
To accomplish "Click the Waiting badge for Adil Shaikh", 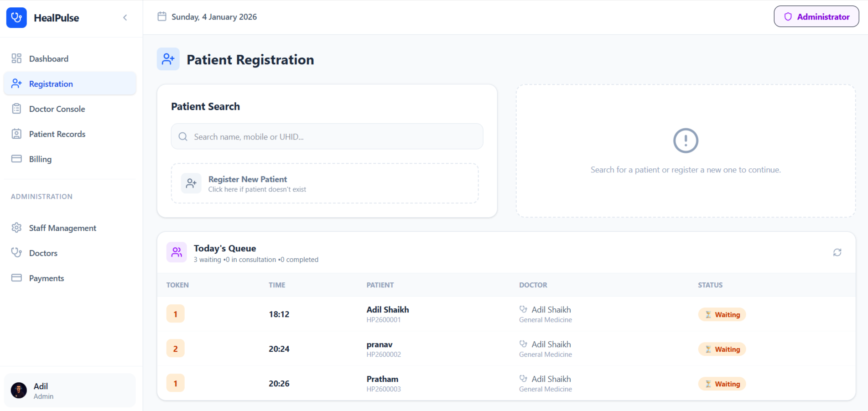I will (722, 314).
